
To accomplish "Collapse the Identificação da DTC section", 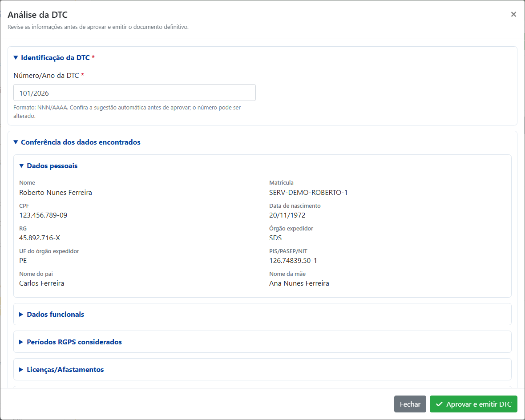I will [x=54, y=57].
